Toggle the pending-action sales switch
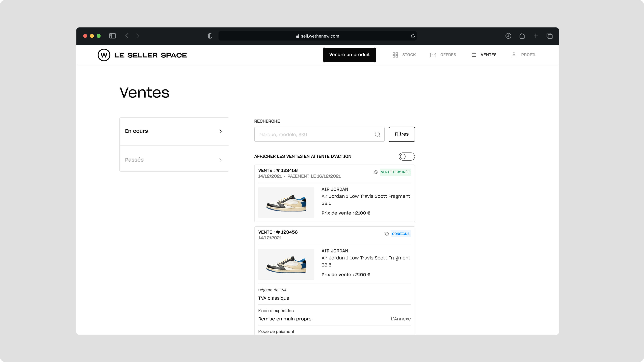The image size is (644, 362). click(x=407, y=157)
